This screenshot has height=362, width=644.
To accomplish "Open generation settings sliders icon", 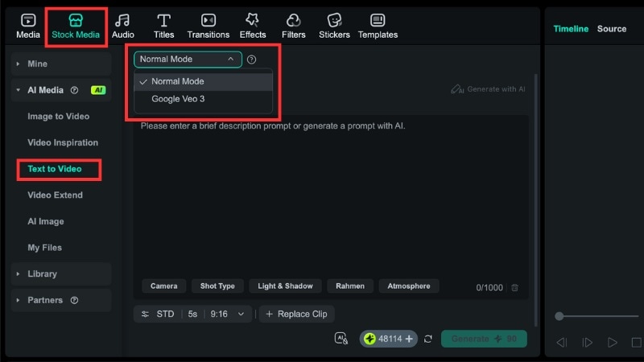I will point(145,314).
